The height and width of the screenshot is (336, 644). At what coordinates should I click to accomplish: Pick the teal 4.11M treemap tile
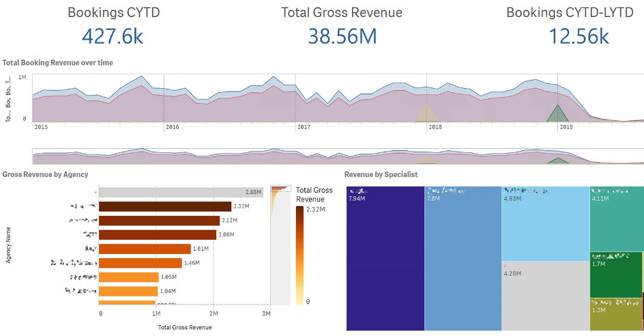coord(616,219)
